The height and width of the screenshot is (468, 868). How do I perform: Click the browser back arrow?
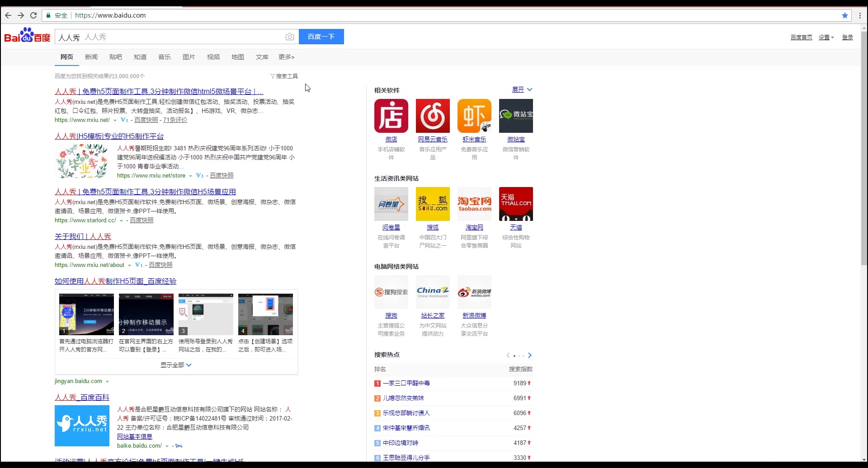point(8,15)
